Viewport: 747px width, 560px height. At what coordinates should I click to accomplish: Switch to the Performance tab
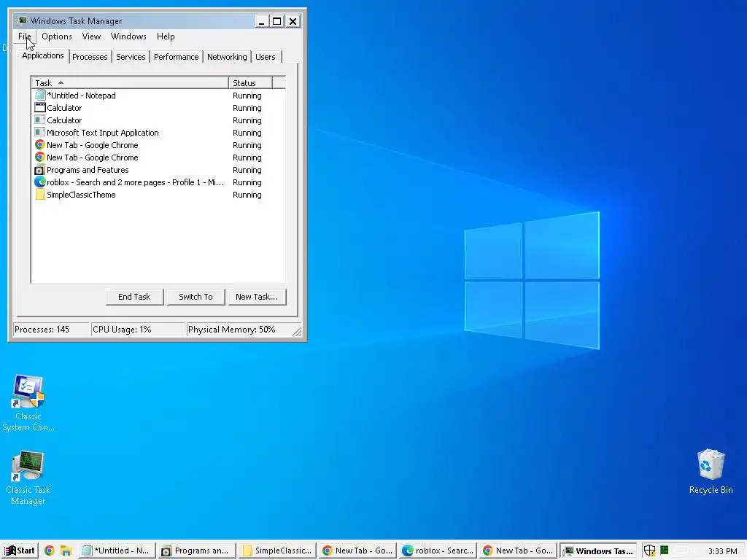tap(177, 57)
